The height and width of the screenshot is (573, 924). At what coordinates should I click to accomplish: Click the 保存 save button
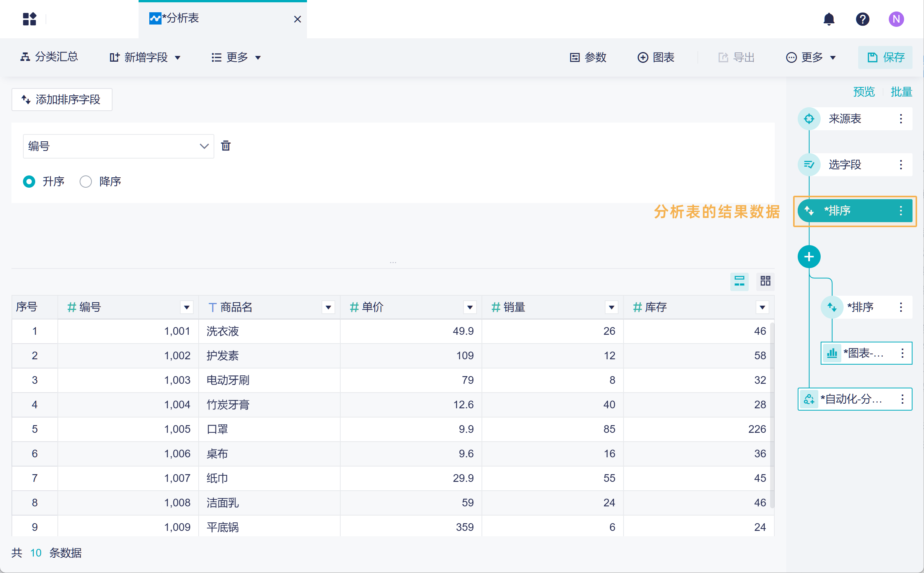pyautogui.click(x=885, y=57)
